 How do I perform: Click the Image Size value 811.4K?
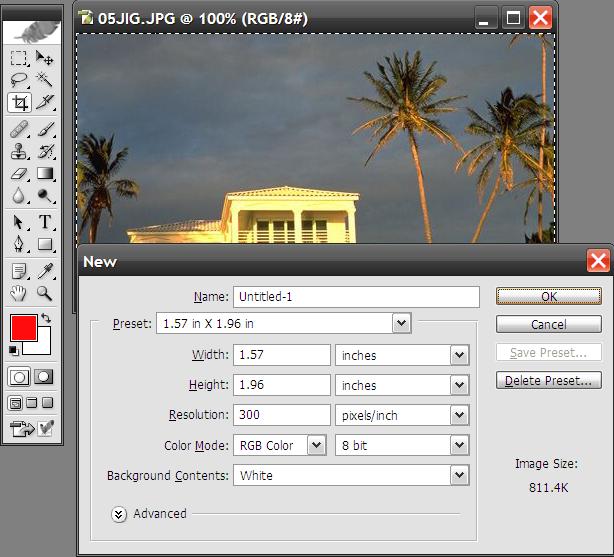click(548, 488)
